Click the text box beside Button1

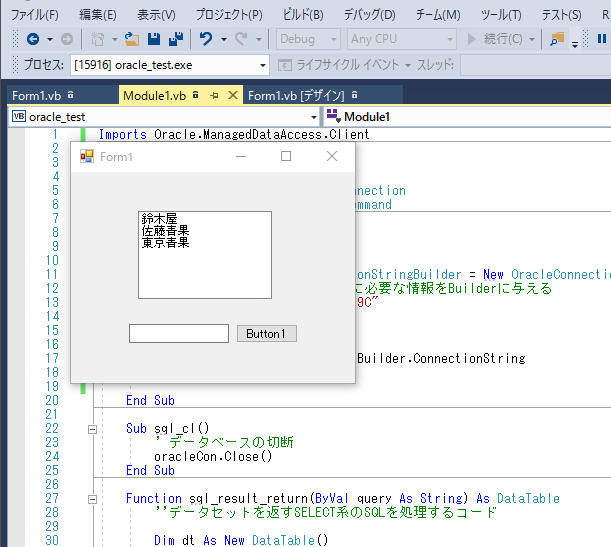[x=179, y=334]
